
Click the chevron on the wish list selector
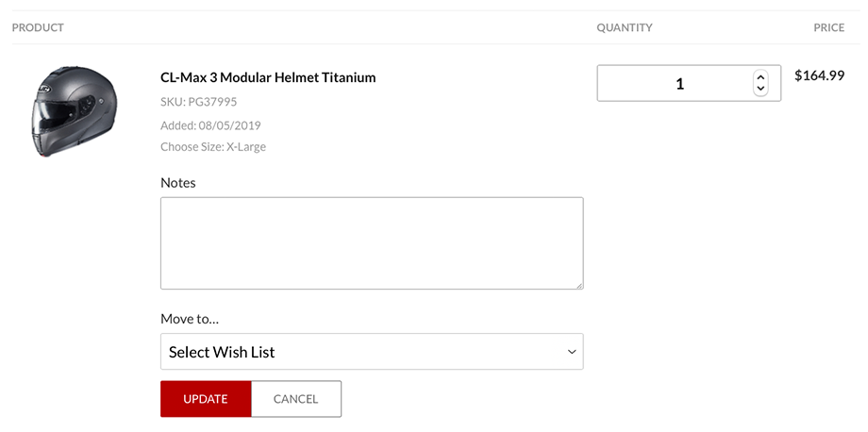[x=572, y=352]
